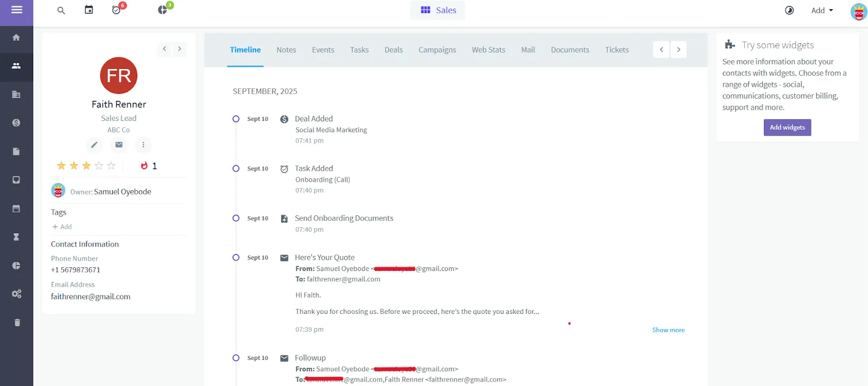The image size is (868, 386).
Task: Click the email faithrenner@gmail.com in contact info
Action: [91, 297]
